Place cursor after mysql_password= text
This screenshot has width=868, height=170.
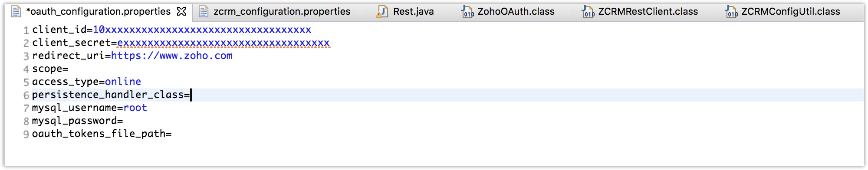pyautogui.click(x=124, y=121)
